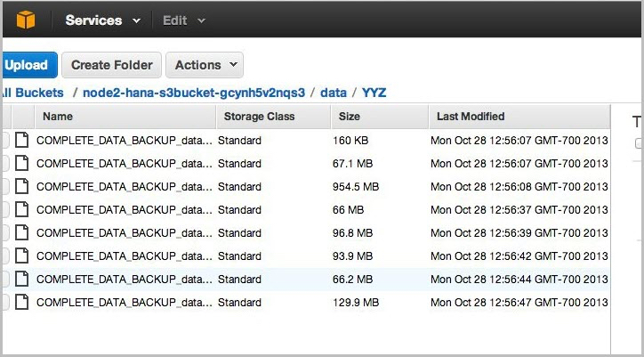Click the file icon of the 93.9 MB backup
Viewport: 644px width, 357px height.
point(21,256)
